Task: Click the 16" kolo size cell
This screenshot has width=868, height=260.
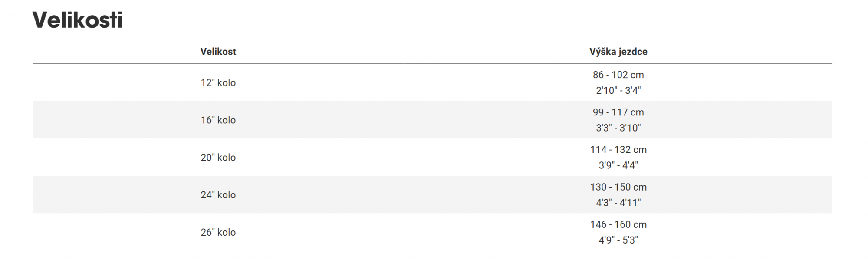Action: (x=218, y=120)
